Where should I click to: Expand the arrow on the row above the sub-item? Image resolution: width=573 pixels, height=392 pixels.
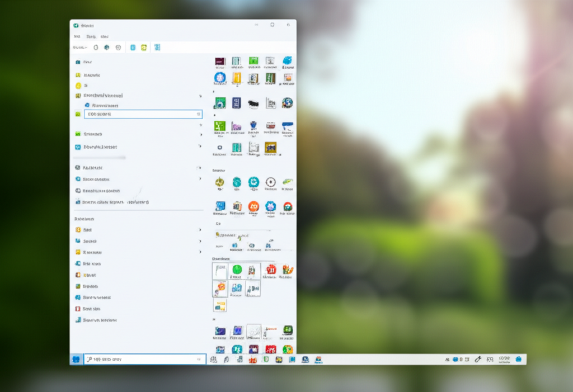click(200, 96)
